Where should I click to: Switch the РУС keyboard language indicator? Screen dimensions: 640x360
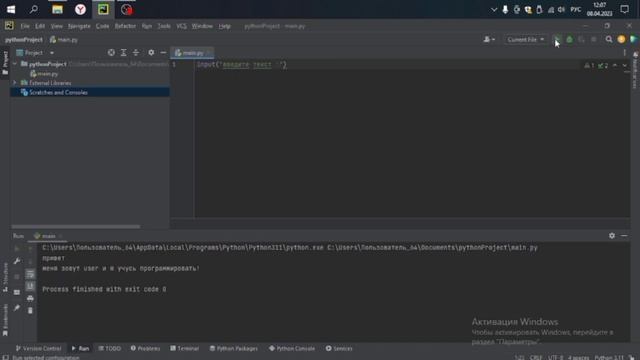point(576,9)
